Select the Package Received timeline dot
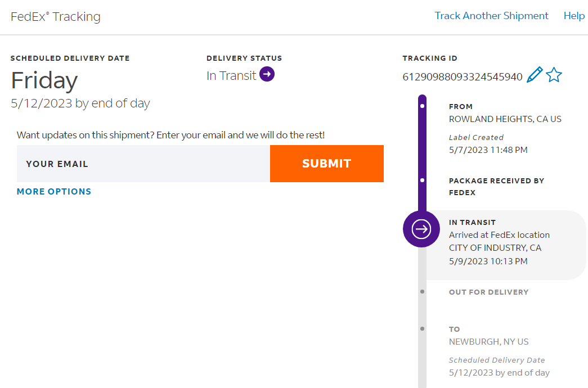The height and width of the screenshot is (388, 588). (x=422, y=181)
